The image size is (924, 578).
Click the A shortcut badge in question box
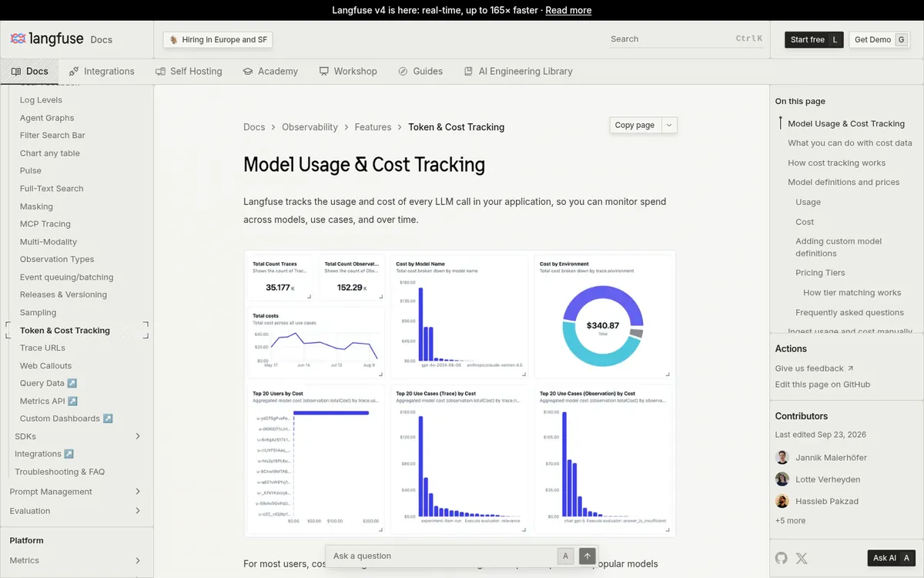[x=565, y=556]
